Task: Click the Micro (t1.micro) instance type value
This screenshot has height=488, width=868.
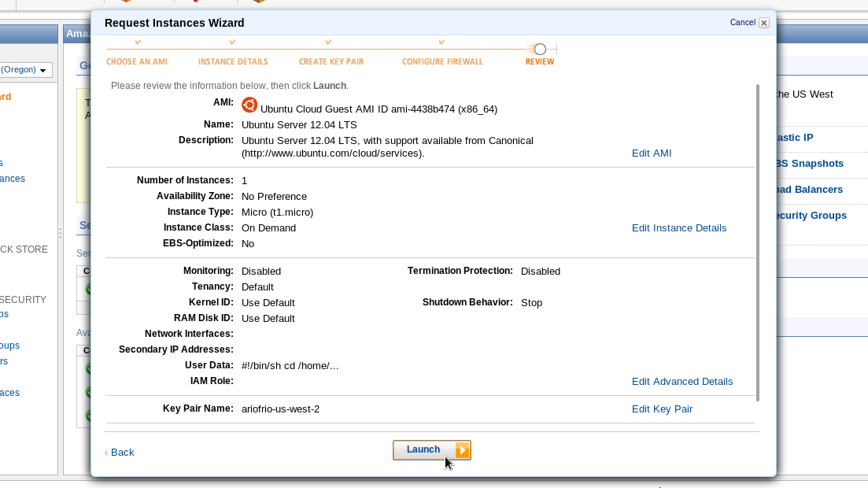Action: (277, 213)
